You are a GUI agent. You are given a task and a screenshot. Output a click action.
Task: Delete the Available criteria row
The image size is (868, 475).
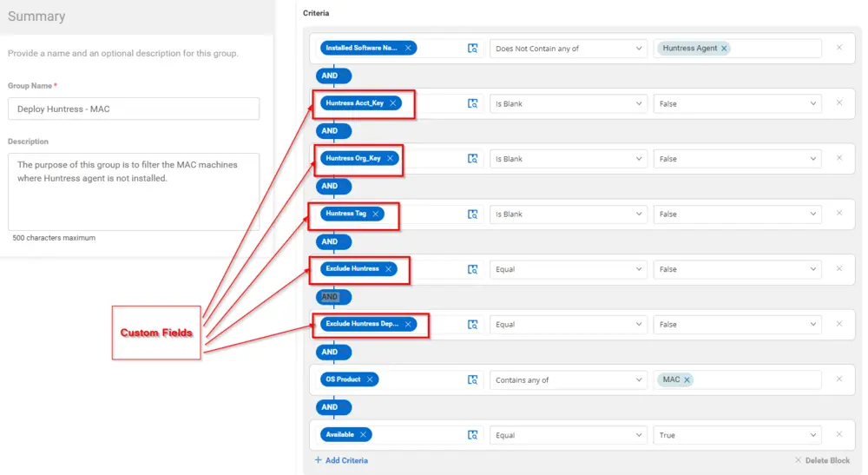839,434
